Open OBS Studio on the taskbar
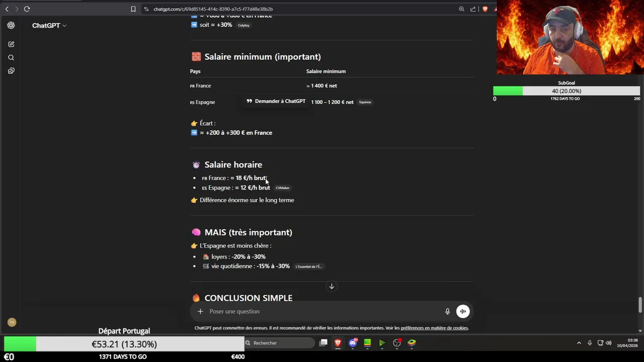 397,343
